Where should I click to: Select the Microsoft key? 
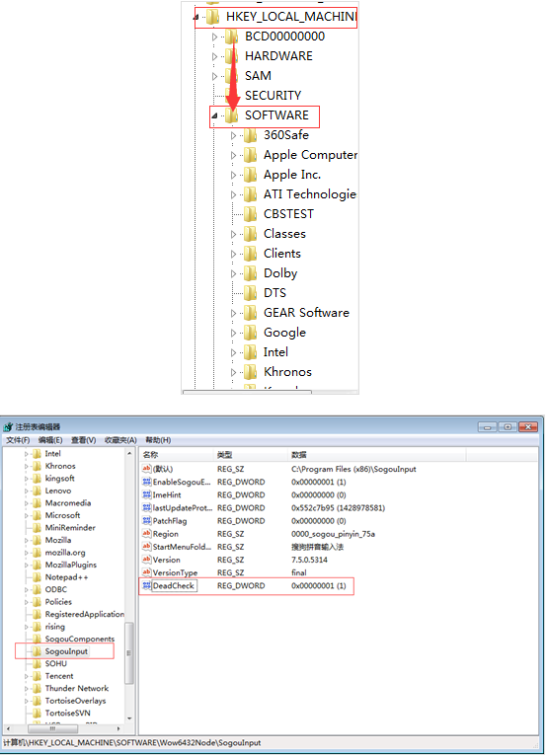63,515
